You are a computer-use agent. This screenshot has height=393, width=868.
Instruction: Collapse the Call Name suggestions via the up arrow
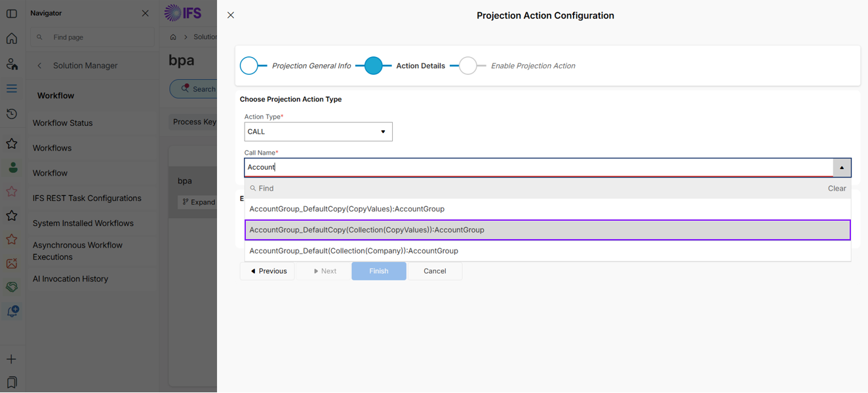click(842, 168)
